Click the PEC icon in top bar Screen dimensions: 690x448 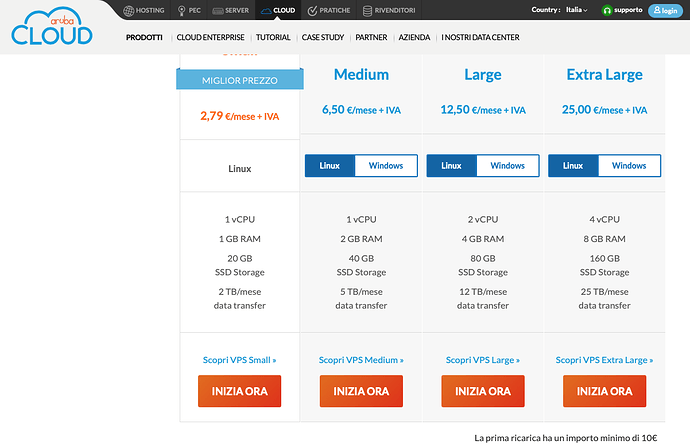[x=181, y=11]
